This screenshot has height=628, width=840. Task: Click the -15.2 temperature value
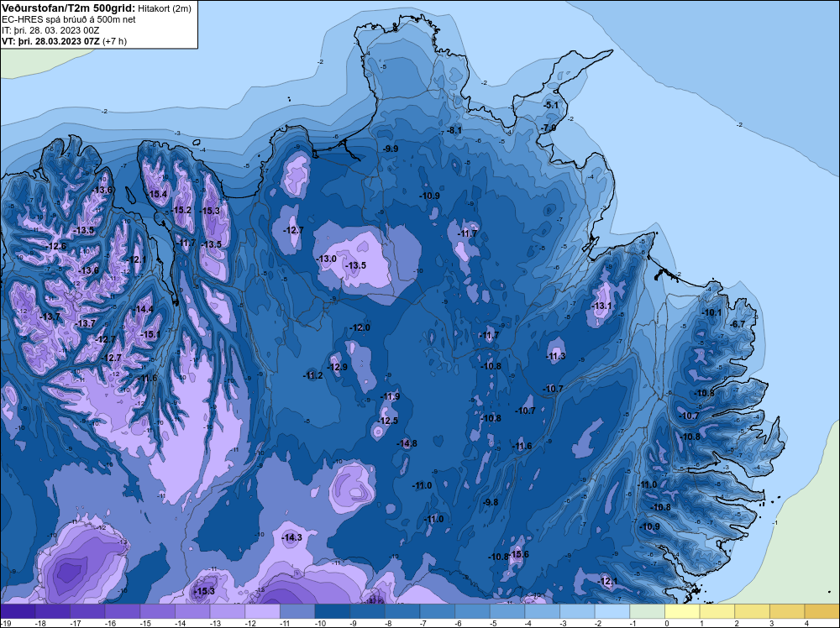[x=182, y=210]
